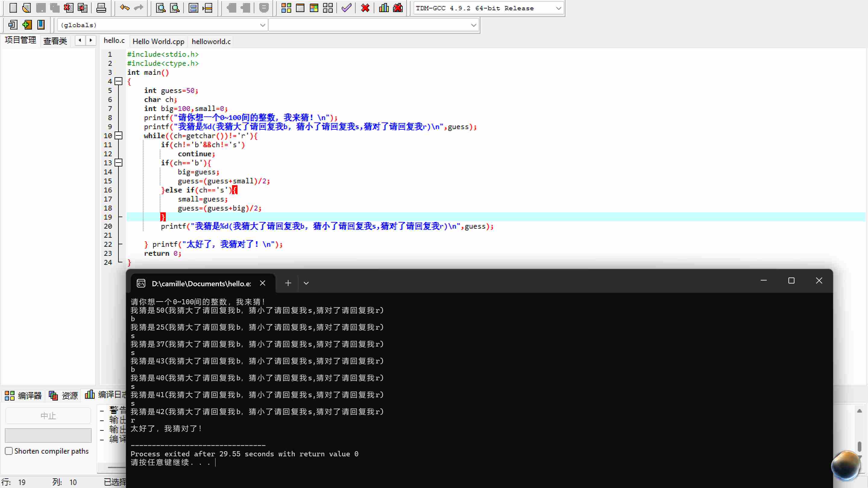
Task: Collapse the code fold at line 13
Action: point(118,163)
